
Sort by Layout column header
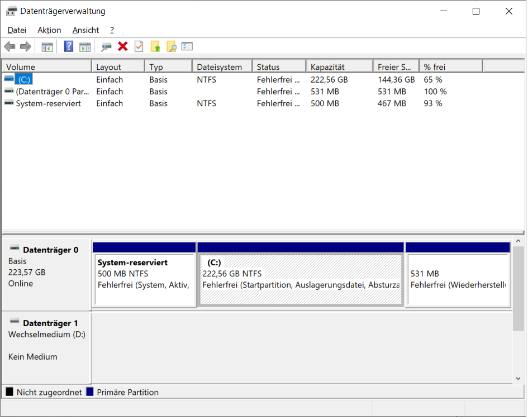(x=118, y=66)
